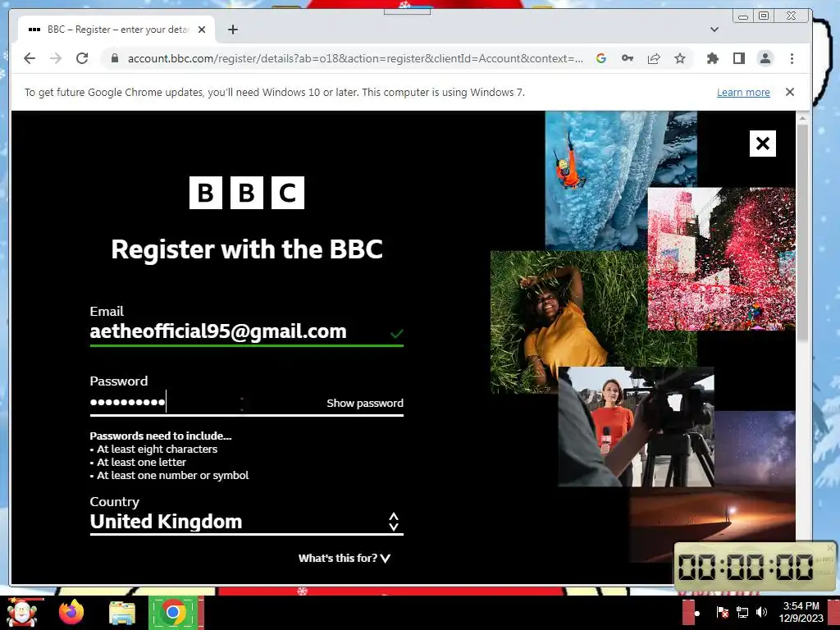Open the Country dropdown
The image size is (840, 630).
click(x=246, y=522)
